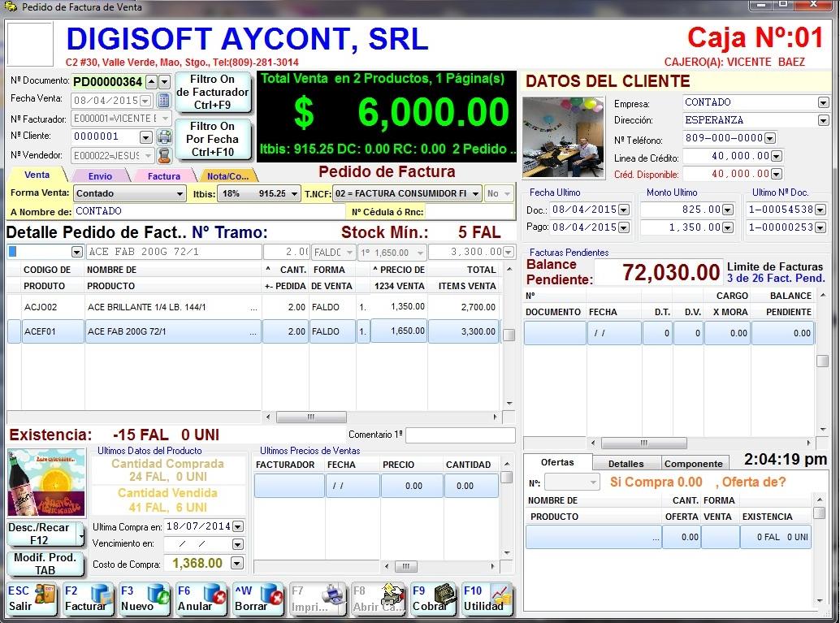Click the printer icon next to Nº Cliente
This screenshot has height=623, width=840.
point(164,136)
